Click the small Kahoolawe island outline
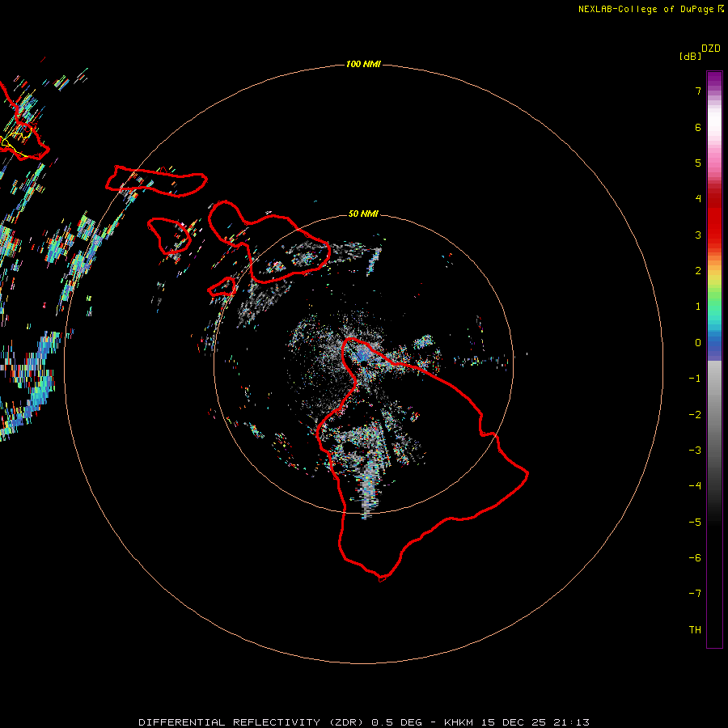Screen dimensions: 728x728 pos(222,287)
